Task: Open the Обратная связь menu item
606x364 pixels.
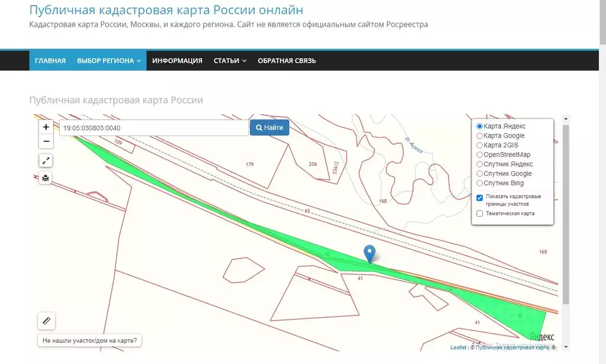Action: (287, 60)
